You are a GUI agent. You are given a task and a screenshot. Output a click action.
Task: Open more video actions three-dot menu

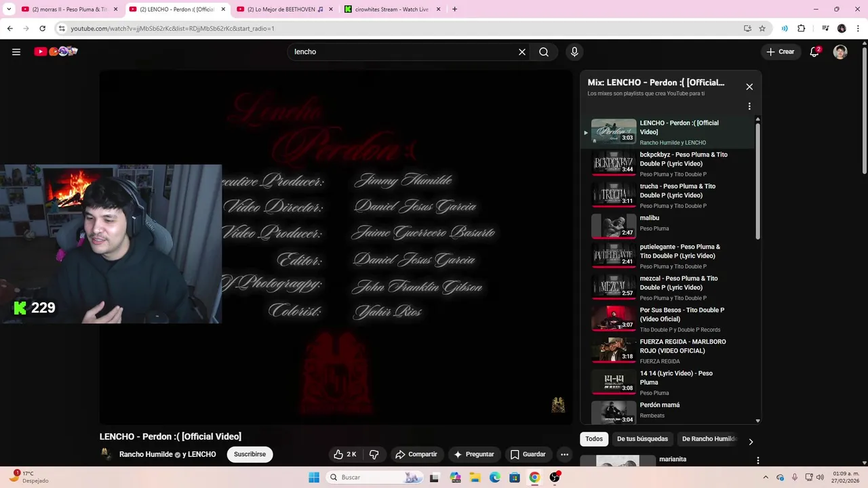564,454
